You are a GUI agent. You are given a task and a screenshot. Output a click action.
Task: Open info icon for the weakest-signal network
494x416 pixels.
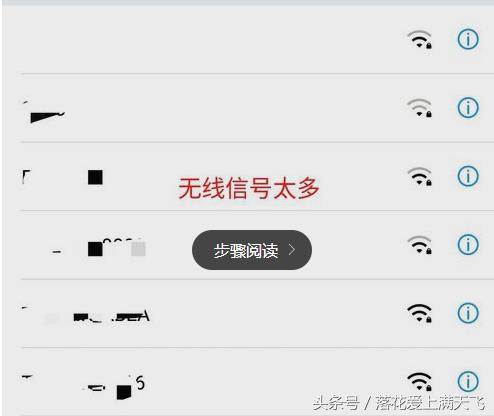click(x=468, y=107)
